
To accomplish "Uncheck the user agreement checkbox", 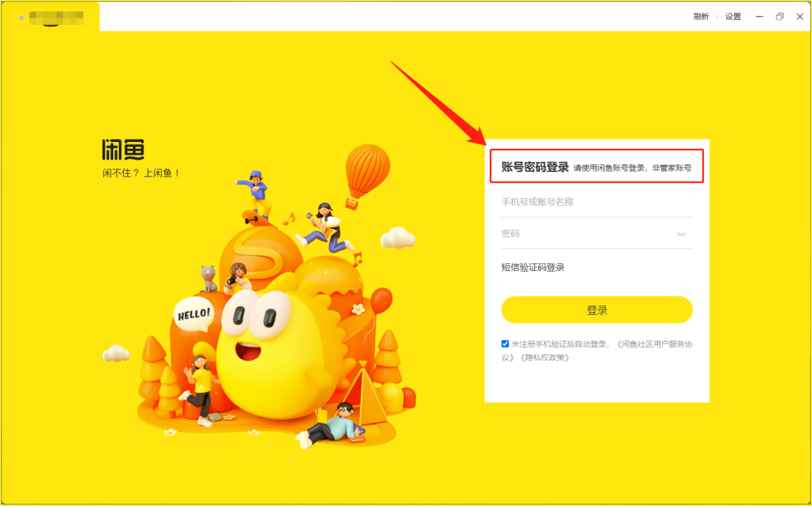I will [505, 344].
